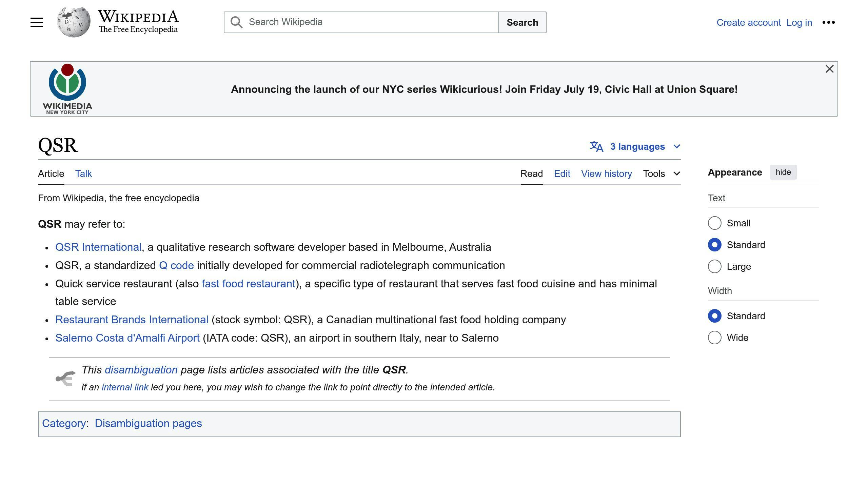Open the hamburger main menu
The image size is (868, 488).
[37, 22]
